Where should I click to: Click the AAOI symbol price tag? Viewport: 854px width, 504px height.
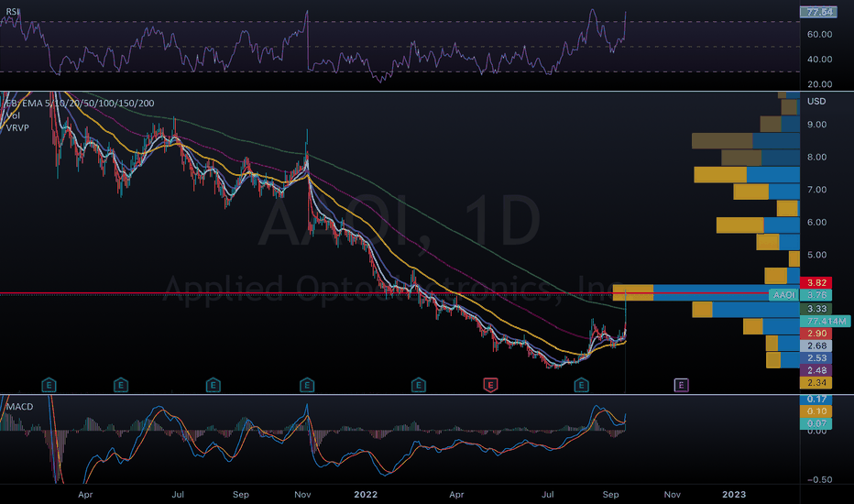pyautogui.click(x=784, y=295)
